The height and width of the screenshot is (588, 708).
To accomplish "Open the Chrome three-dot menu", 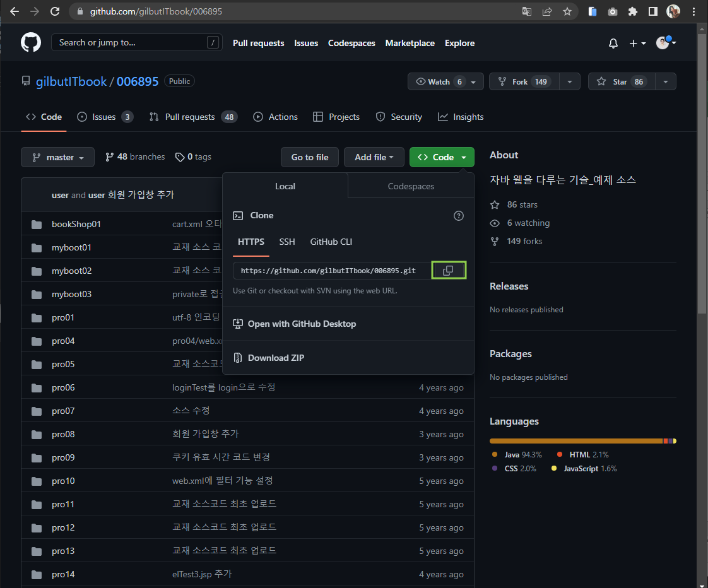I will [x=693, y=12].
